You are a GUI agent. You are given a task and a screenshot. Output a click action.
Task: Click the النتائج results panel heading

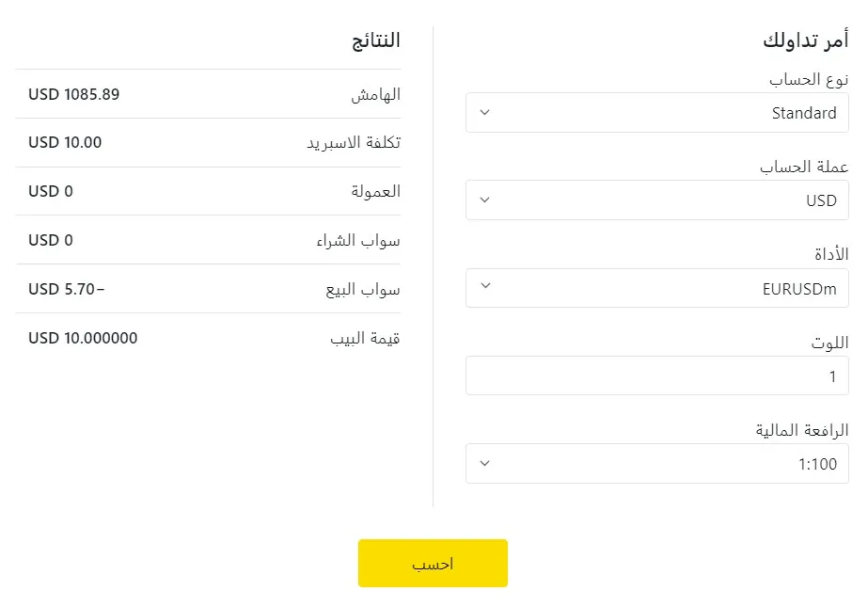coord(375,40)
